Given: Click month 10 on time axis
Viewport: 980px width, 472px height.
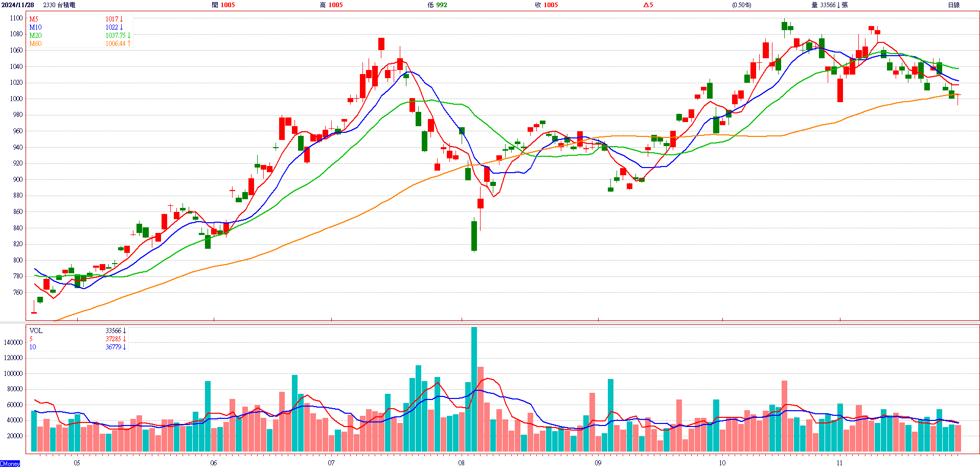Looking at the screenshot, I should pos(722,463).
